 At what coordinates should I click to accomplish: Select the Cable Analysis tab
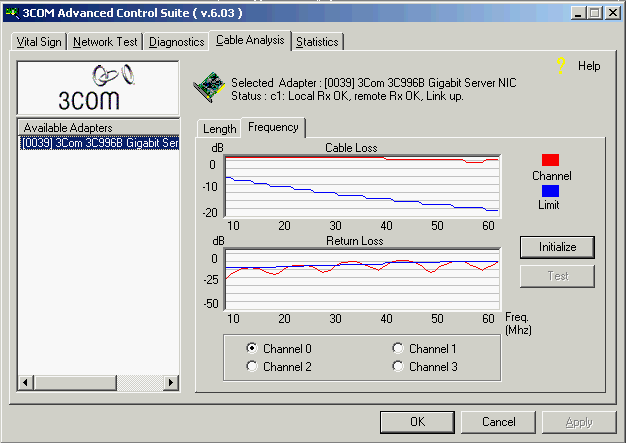(250, 40)
